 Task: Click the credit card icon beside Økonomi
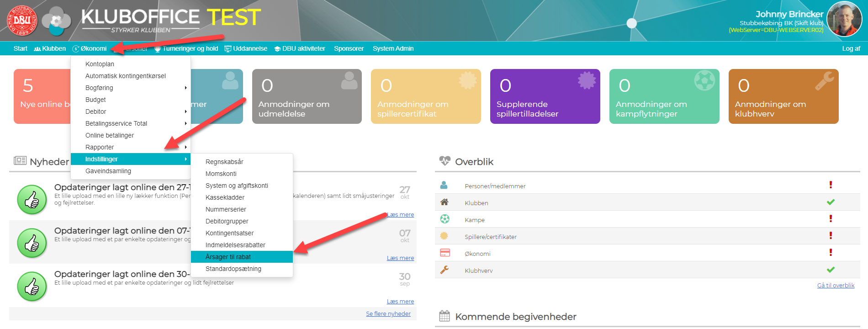445,253
